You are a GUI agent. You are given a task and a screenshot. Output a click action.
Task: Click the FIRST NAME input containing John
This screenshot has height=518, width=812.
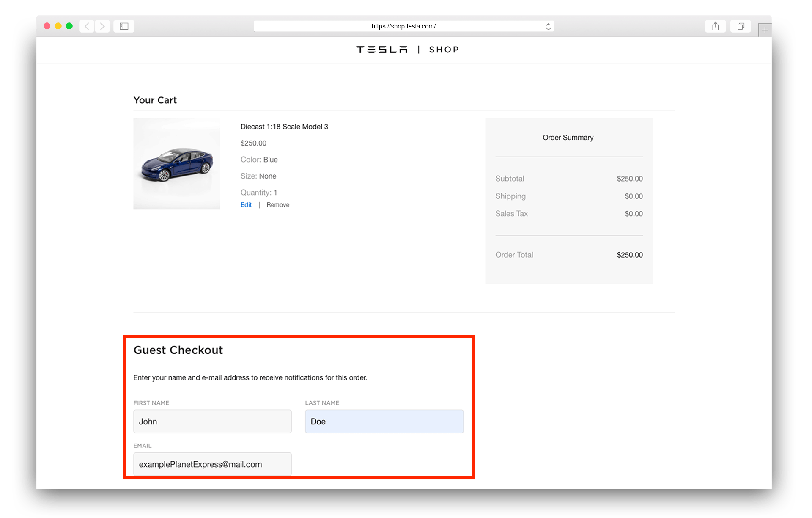(212, 421)
